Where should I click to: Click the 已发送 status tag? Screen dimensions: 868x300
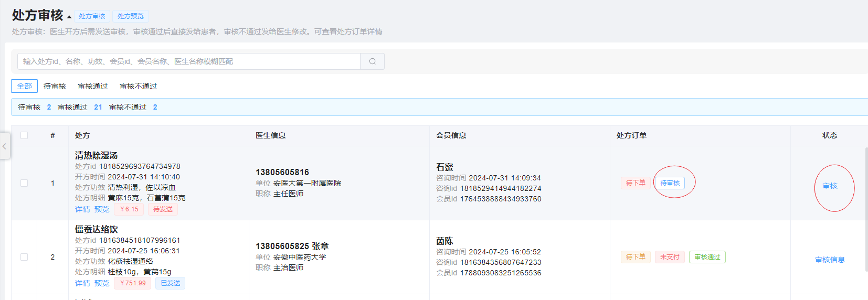point(171,283)
